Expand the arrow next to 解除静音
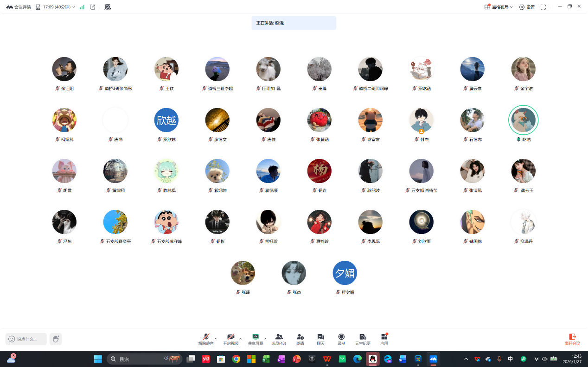The image size is (588, 367). 216,339
